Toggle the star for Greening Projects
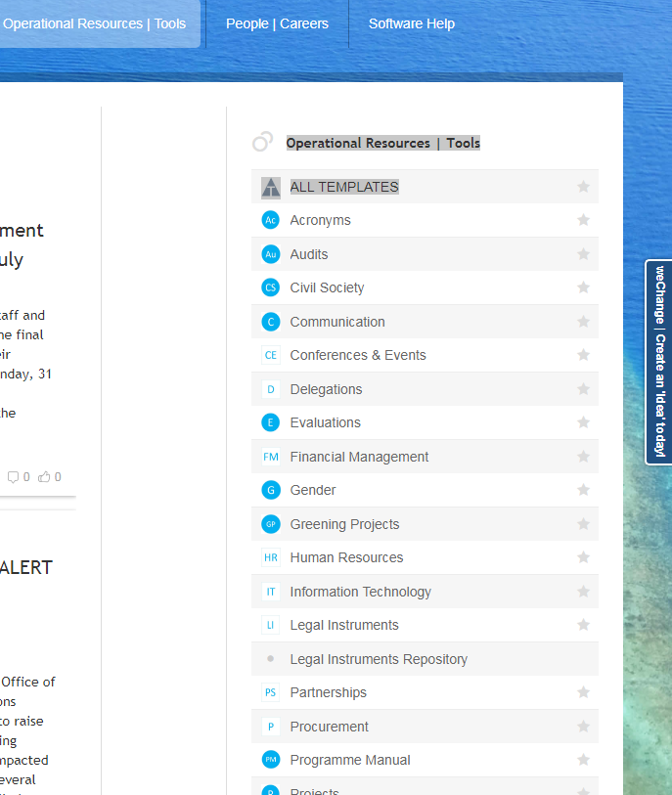 point(583,523)
